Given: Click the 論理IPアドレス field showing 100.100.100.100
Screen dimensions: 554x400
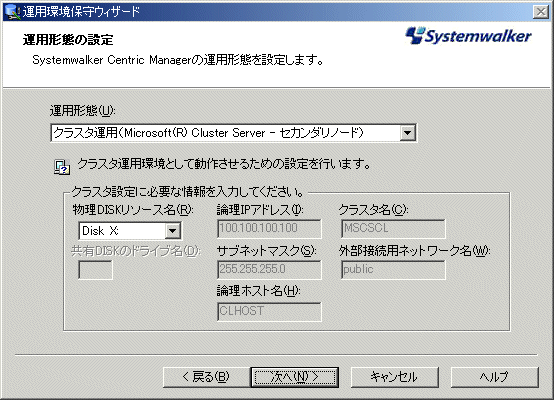Looking at the screenshot, I should tap(269, 228).
